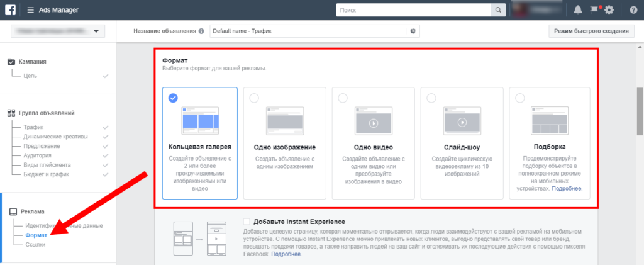Go to Динамические креативы in sidebar
This screenshot has width=644, height=265.
(x=55, y=137)
